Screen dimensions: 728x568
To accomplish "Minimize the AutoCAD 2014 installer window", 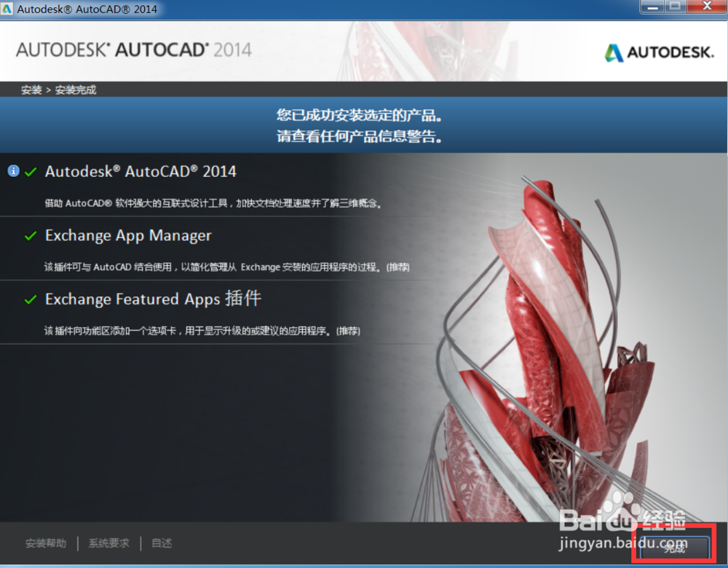I will tap(652, 7).
